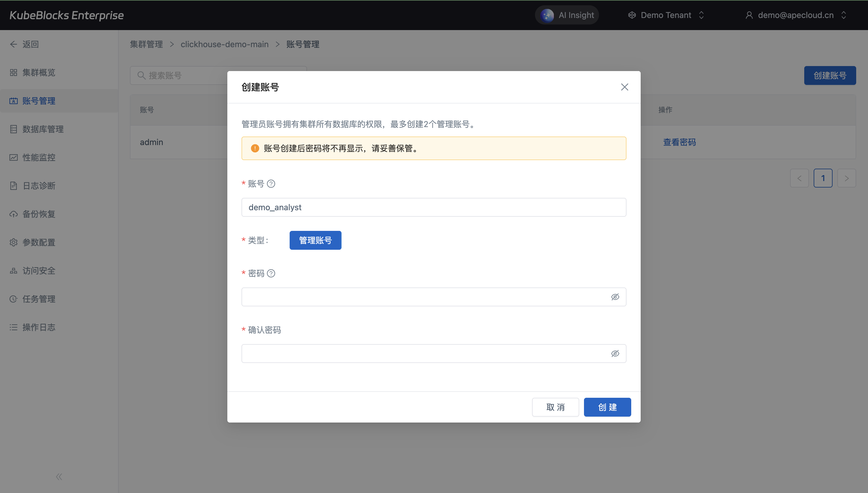Screen dimensions: 868x493
Task: Open the Demo Tenant switcher dropdown
Action: point(666,15)
